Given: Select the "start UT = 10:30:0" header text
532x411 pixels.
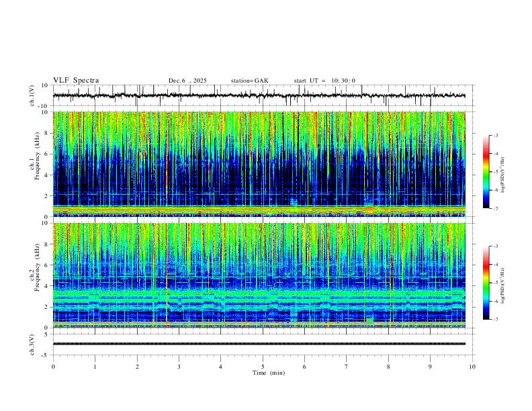Looking at the screenshot, I should coord(324,81).
